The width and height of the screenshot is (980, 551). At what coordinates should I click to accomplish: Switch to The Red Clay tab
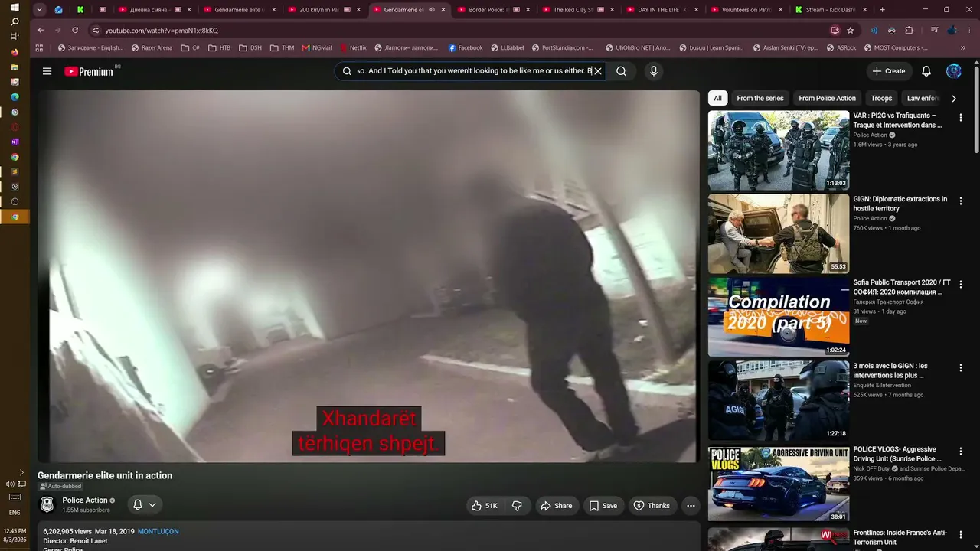coord(577,10)
